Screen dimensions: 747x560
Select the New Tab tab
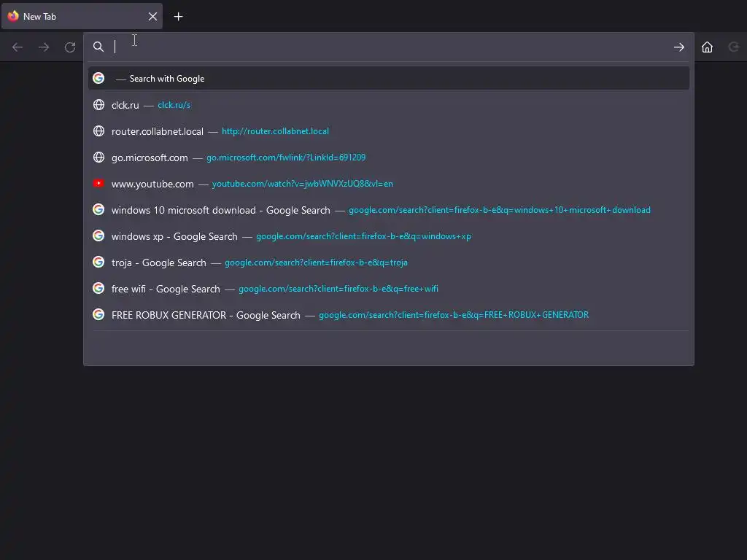click(x=82, y=17)
